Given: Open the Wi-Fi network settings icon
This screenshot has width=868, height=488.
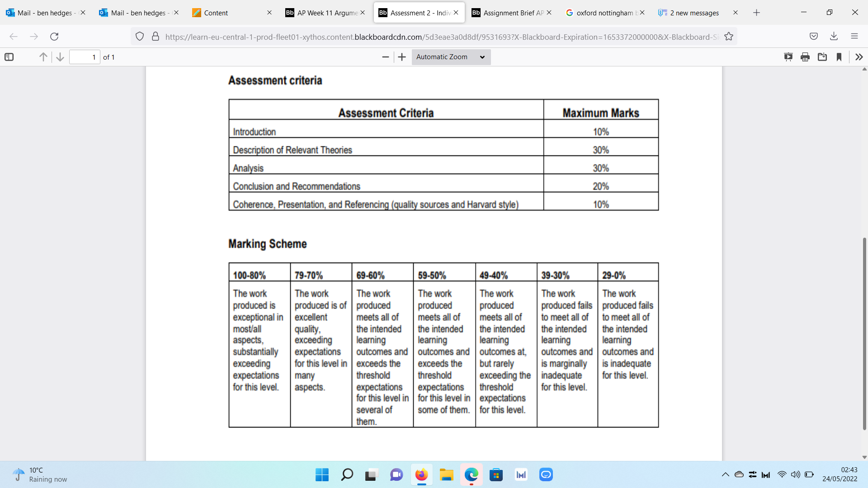Looking at the screenshot, I should click(x=782, y=474).
